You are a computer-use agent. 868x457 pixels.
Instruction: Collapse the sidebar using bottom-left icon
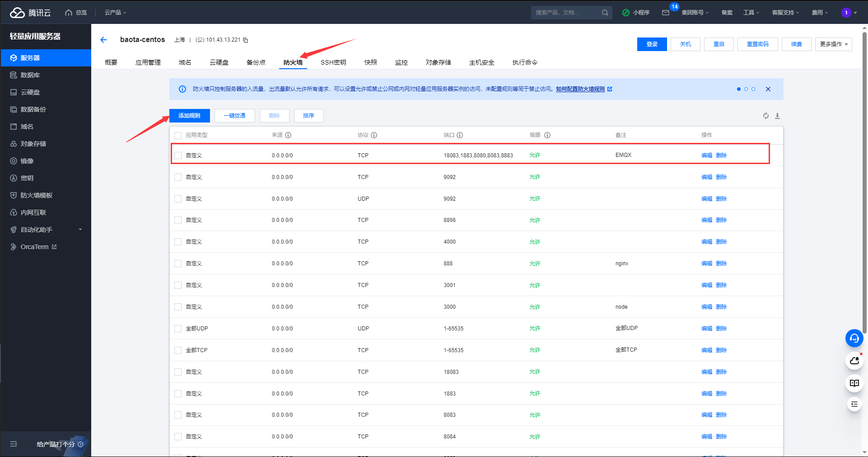click(x=14, y=444)
